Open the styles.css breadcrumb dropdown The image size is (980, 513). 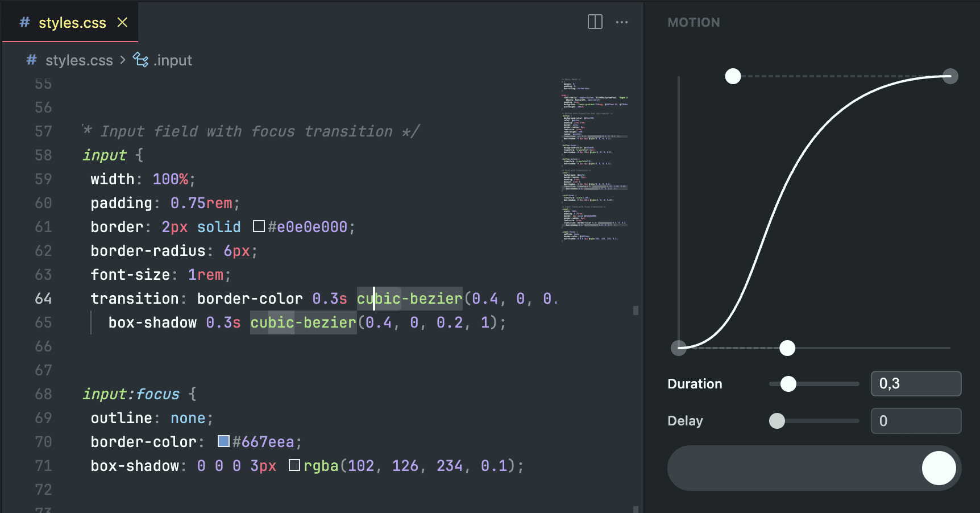[80, 60]
